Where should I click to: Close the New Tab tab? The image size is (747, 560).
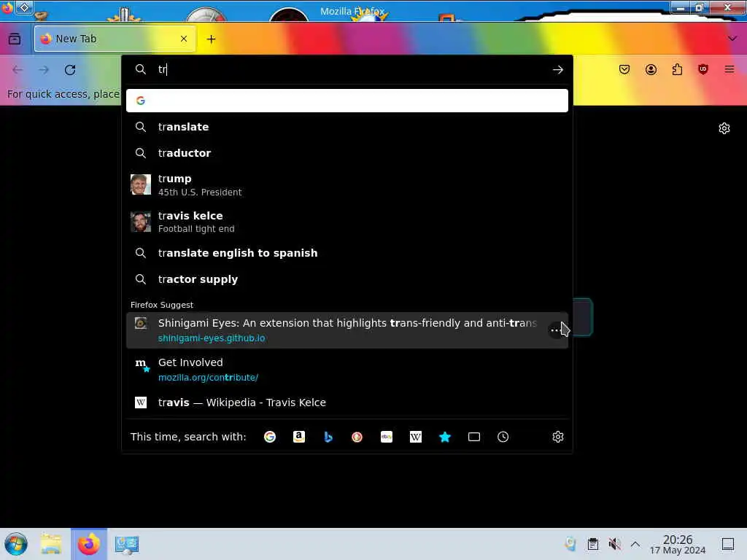(184, 39)
